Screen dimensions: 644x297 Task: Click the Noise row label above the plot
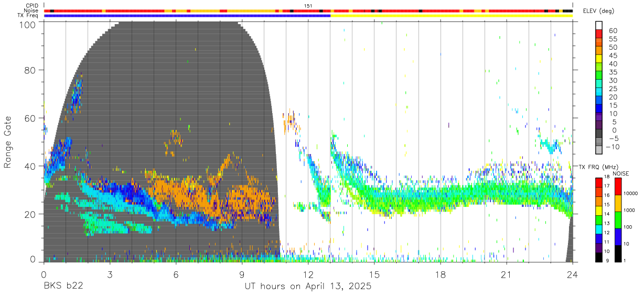click(31, 10)
